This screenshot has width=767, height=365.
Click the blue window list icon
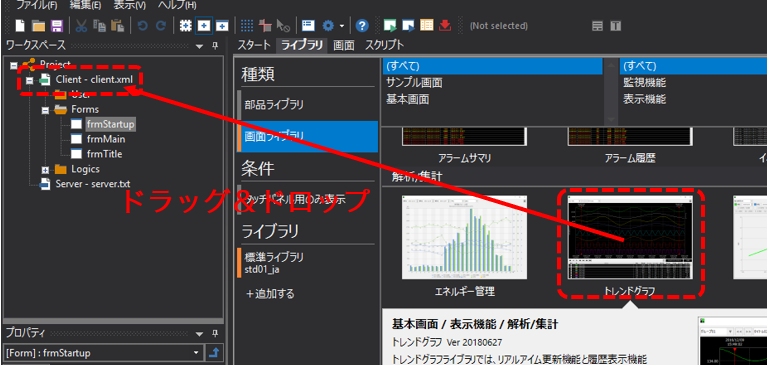point(308,25)
